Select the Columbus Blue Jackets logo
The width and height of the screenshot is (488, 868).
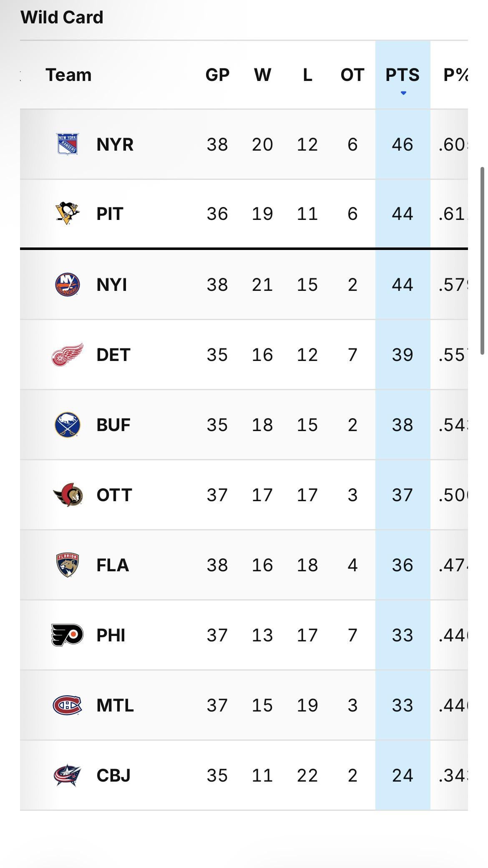click(67, 775)
